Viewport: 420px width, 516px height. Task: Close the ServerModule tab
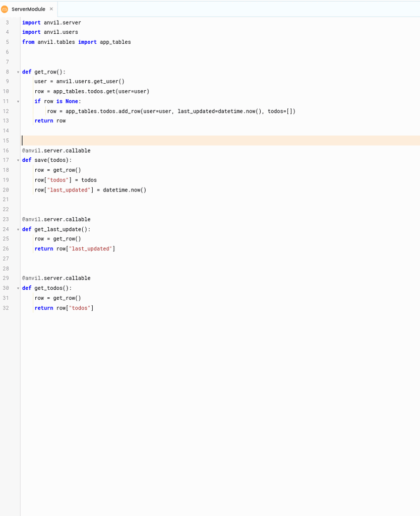coord(51,9)
